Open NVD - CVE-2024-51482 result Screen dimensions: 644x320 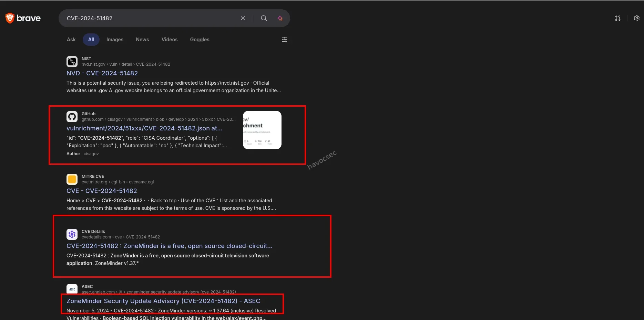[x=102, y=73]
